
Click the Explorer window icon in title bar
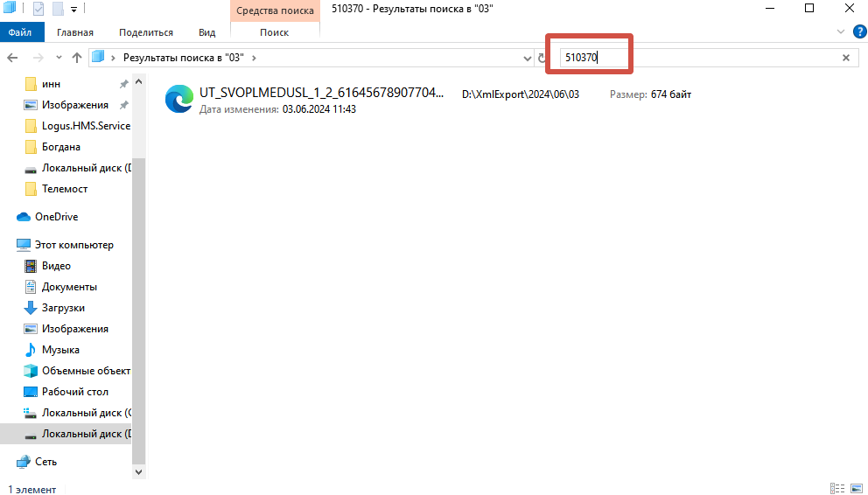10,8
